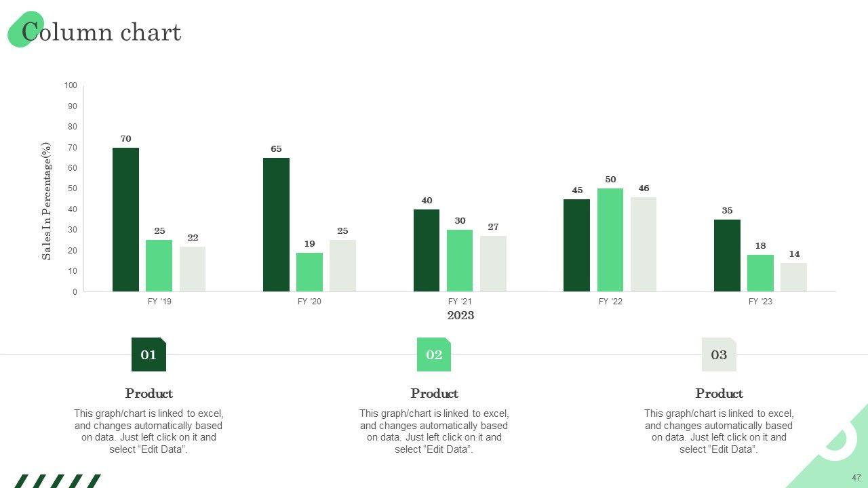Select the "Sales In Percentage(%)" axis title
This screenshot has width=868, height=488.
pyautogui.click(x=47, y=201)
